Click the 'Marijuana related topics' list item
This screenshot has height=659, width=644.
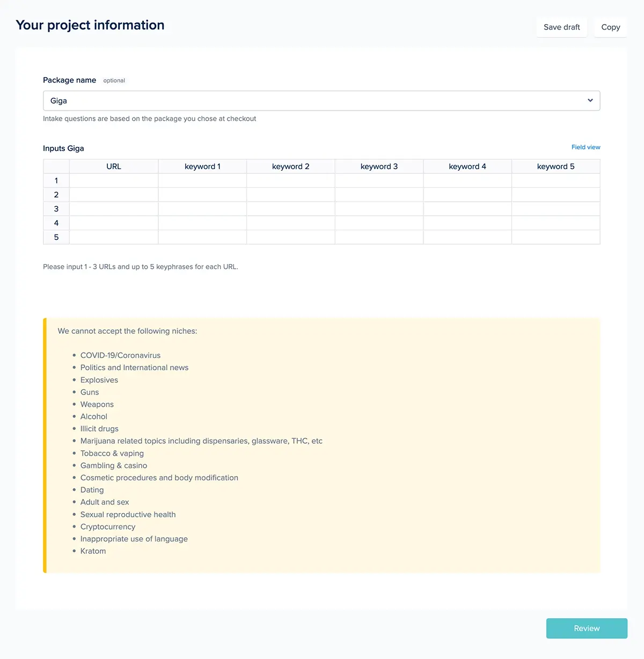(x=202, y=441)
